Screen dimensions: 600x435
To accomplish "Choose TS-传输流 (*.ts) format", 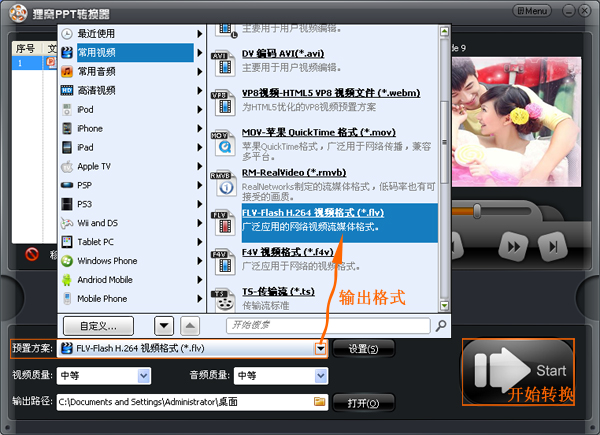I will (278, 292).
